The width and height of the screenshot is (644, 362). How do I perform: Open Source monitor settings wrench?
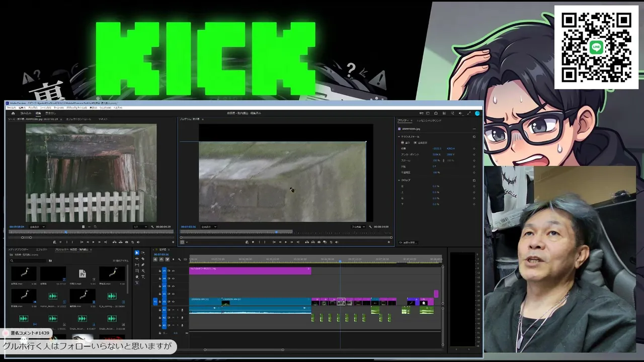[x=152, y=227]
